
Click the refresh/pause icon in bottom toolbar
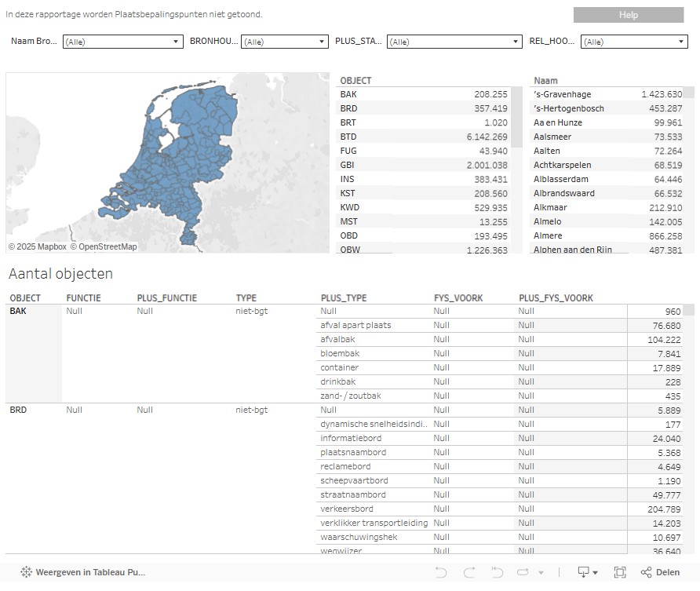point(524,572)
